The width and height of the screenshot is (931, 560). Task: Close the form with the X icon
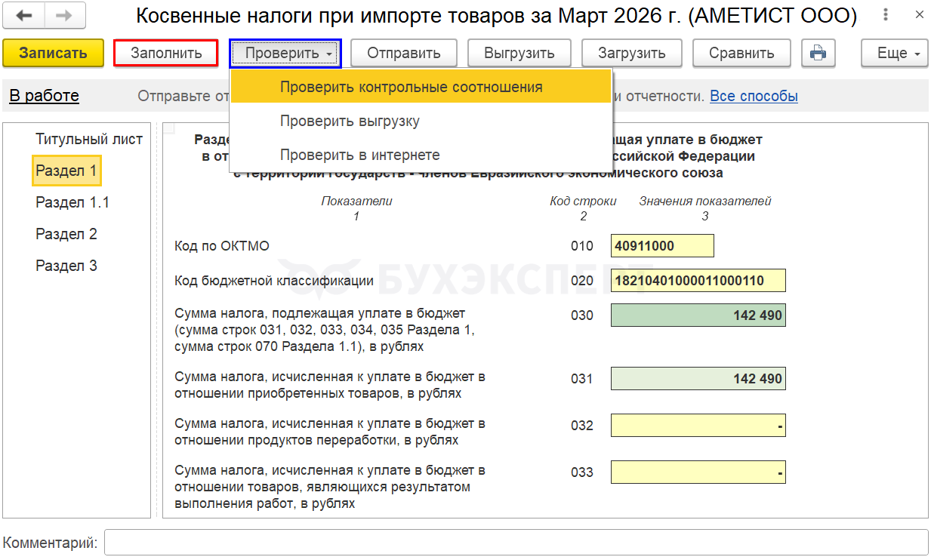click(917, 15)
